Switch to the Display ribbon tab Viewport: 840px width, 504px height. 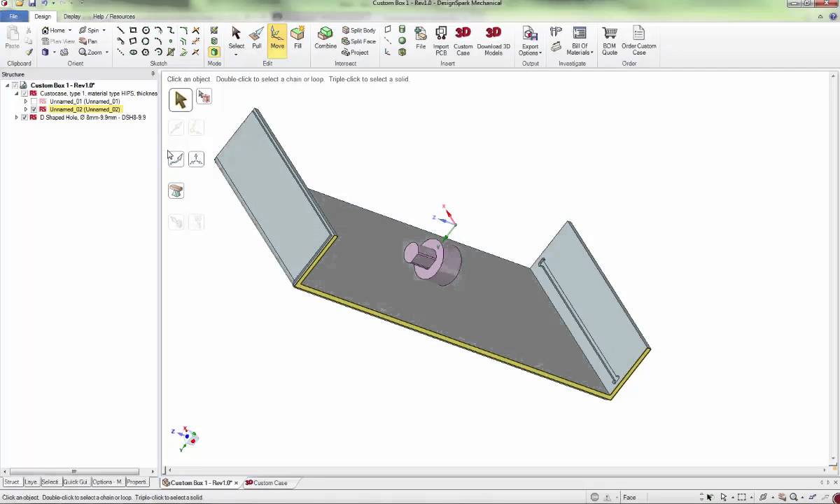(x=71, y=16)
